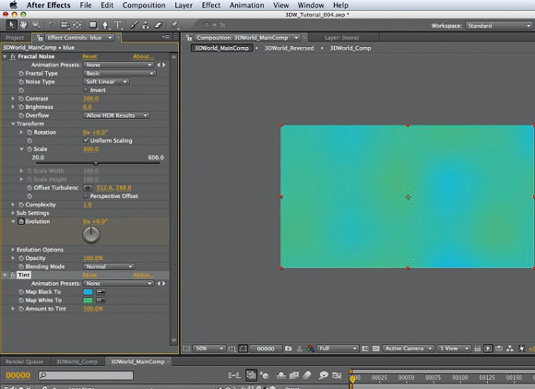Screen dimensions: 535x389
Task: Enable the Perspective Offset checkbox
Action: pos(86,196)
